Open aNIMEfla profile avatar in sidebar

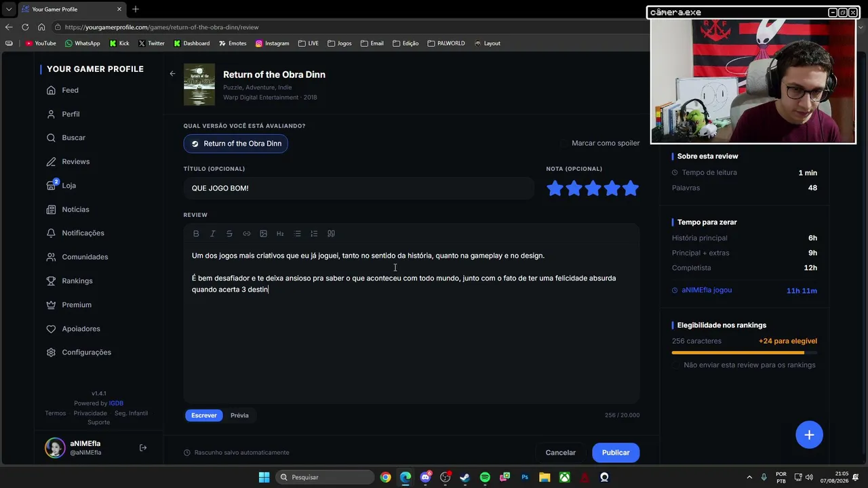(55, 447)
